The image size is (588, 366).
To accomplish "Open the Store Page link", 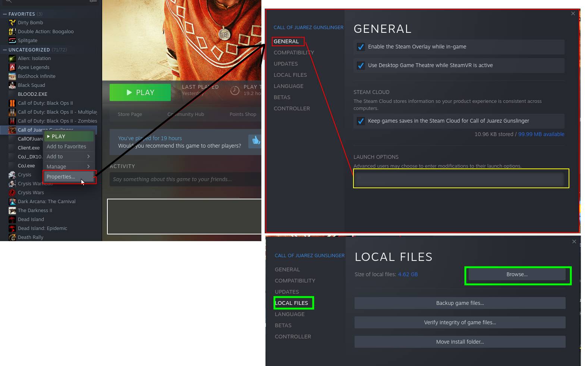I will tap(130, 114).
